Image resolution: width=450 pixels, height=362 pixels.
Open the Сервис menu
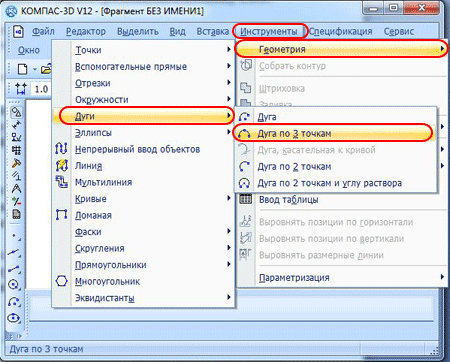pos(399,32)
